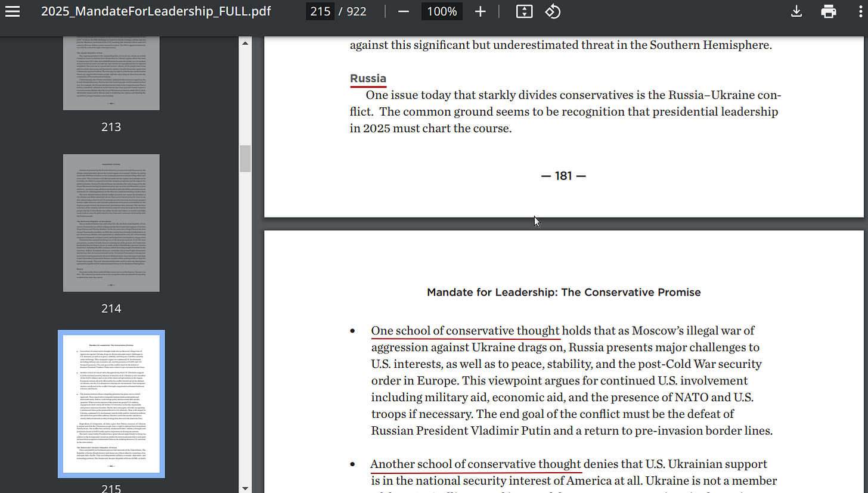Open page 213 thumbnail
This screenshot has width=868, height=493.
click(x=111, y=73)
